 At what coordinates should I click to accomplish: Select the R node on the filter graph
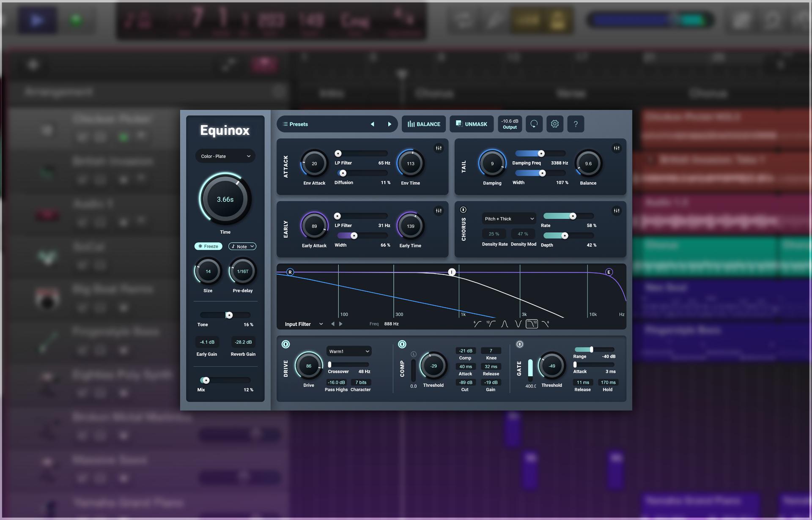pos(290,272)
